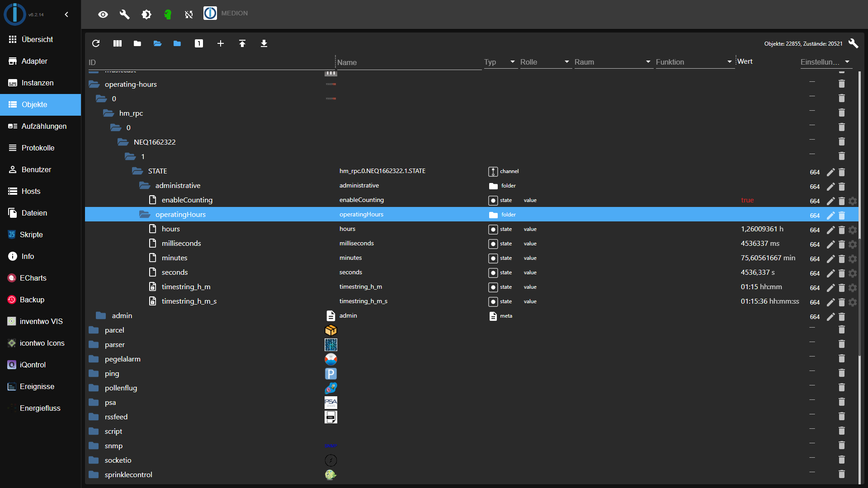The image size is (868, 488).
Task: Expand the pollenflug folder
Action: tap(94, 388)
